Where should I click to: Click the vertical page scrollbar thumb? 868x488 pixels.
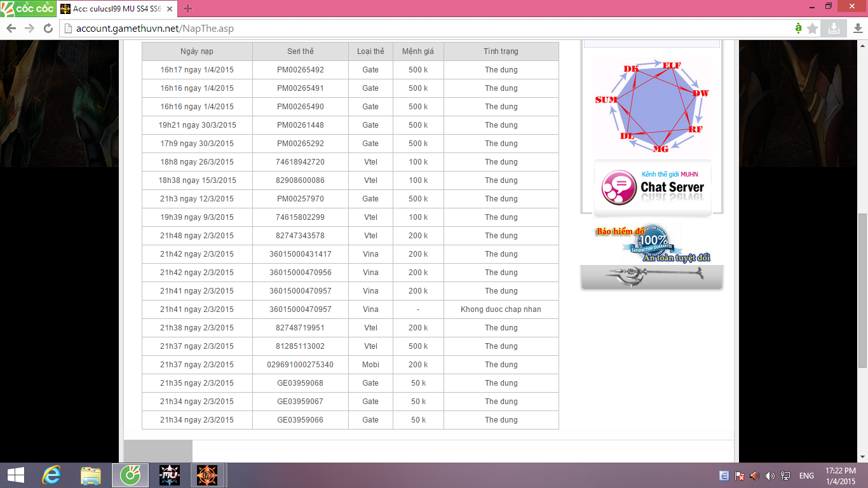pyautogui.click(x=862, y=290)
